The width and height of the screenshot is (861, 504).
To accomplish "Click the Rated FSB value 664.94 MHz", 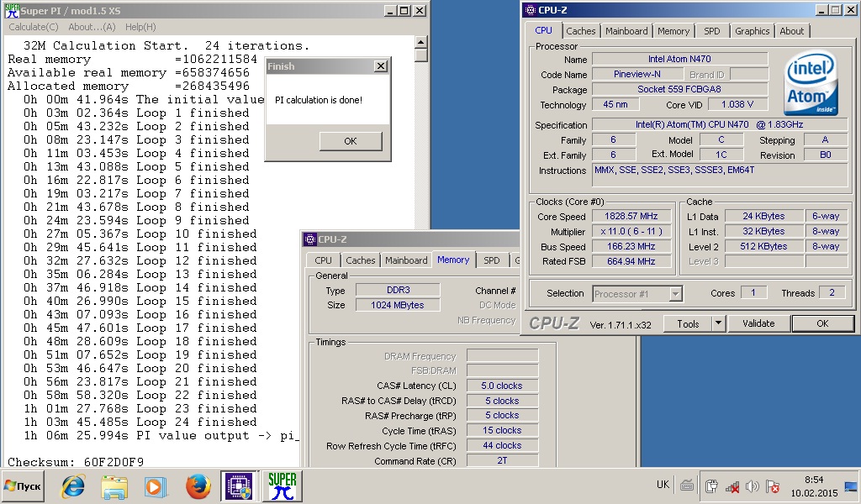I will (631, 261).
